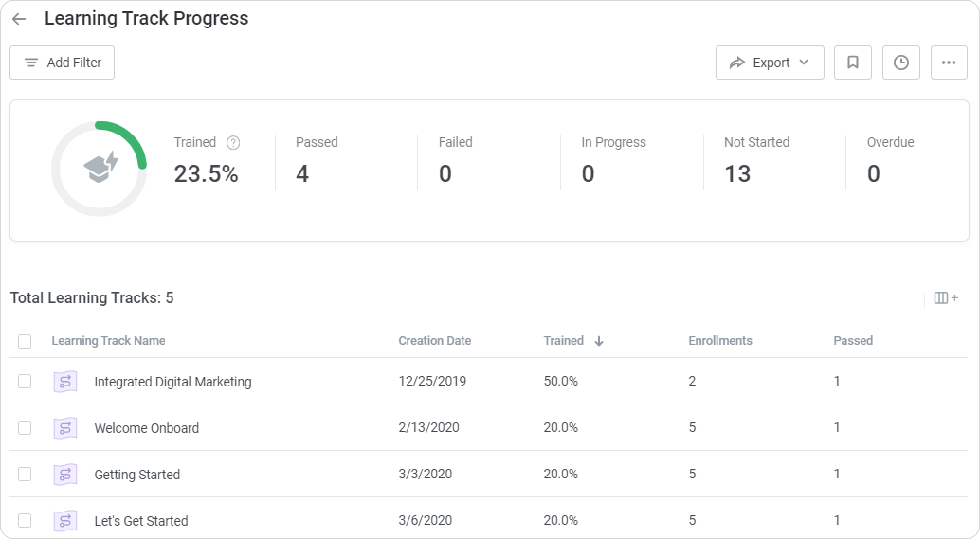Check the Integrated Digital Marketing row checkbox
Image resolution: width=980 pixels, height=539 pixels.
click(x=25, y=381)
